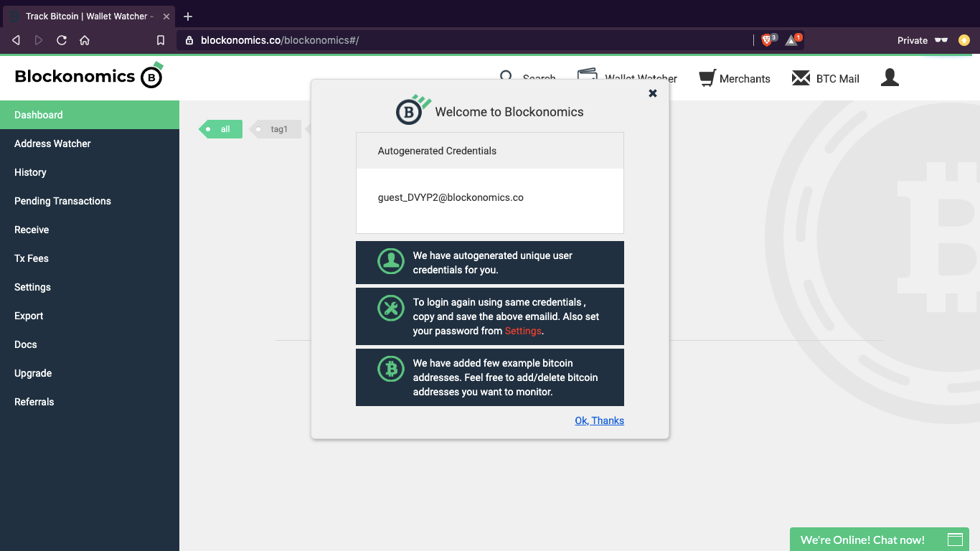The width and height of the screenshot is (980, 551).
Task: Open Address Watcher in sidebar
Action: click(x=90, y=143)
